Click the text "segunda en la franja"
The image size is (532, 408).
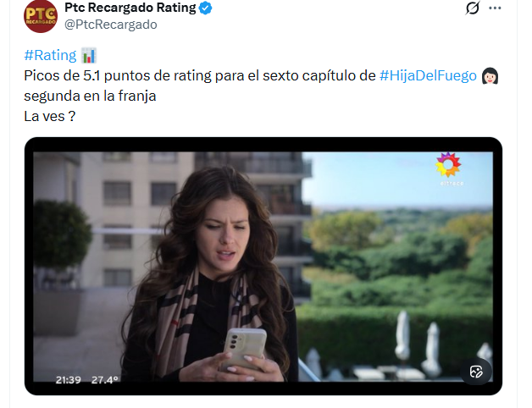click(x=90, y=96)
